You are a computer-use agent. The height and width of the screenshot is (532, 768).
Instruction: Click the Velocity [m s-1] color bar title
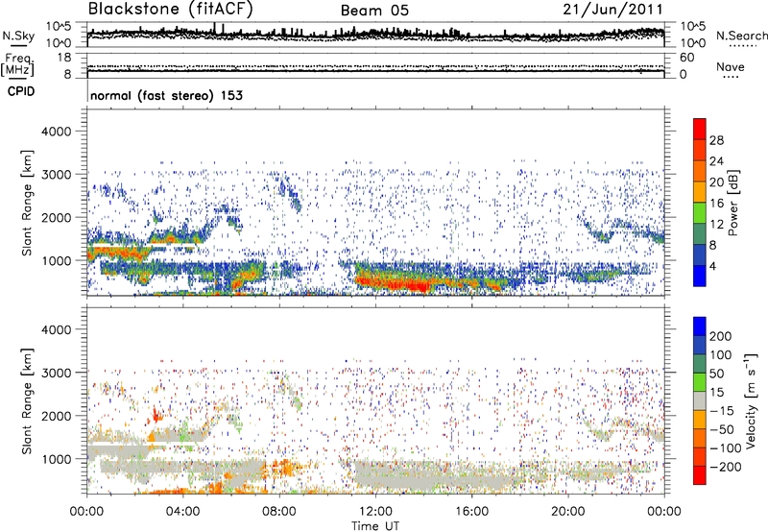click(752, 400)
